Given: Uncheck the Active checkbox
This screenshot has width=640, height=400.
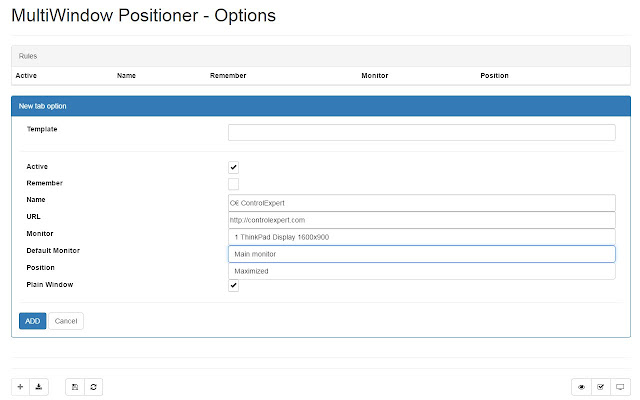Looking at the screenshot, I should (233, 167).
